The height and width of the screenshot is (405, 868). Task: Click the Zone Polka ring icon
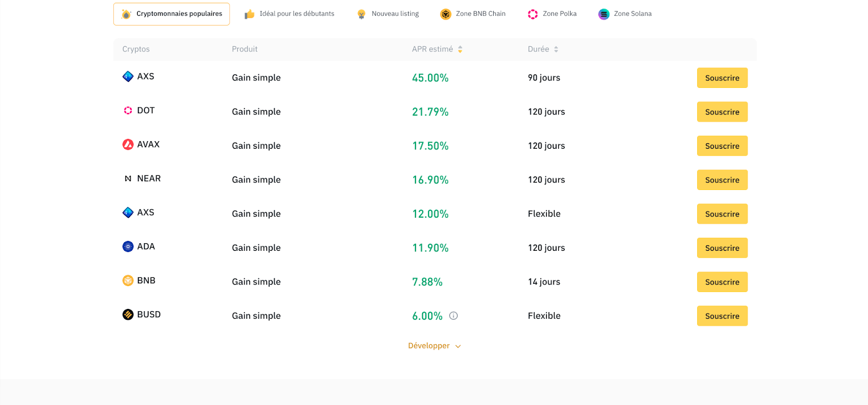pos(533,14)
